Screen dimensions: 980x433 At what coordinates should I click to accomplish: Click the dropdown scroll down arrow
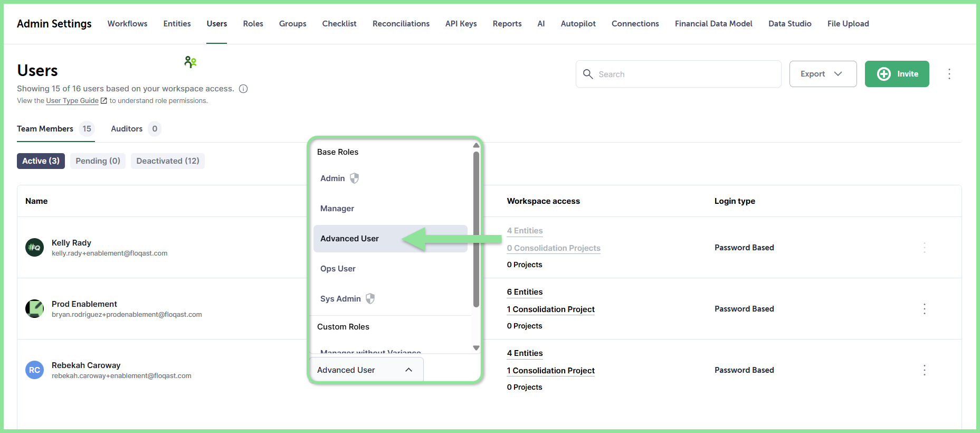pyautogui.click(x=476, y=348)
